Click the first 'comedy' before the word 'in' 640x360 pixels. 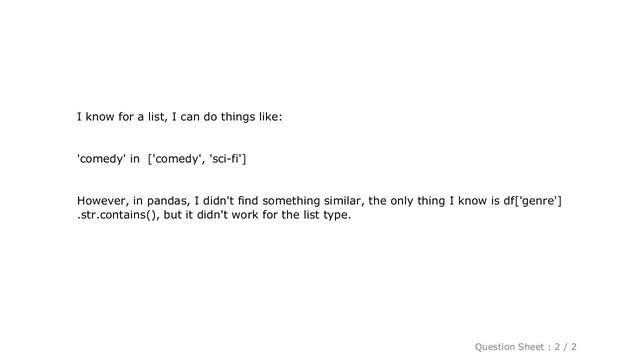pos(101,159)
